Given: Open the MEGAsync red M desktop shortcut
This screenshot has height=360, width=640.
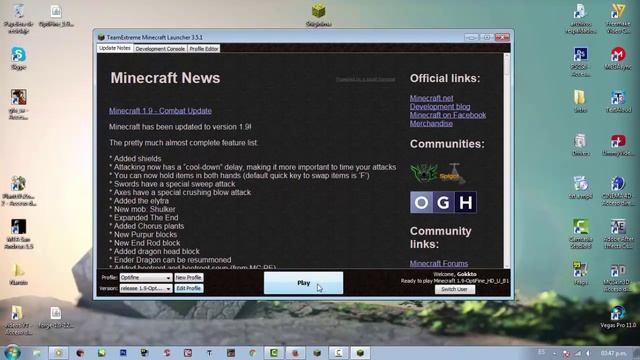Looking at the screenshot, I should (x=618, y=58).
